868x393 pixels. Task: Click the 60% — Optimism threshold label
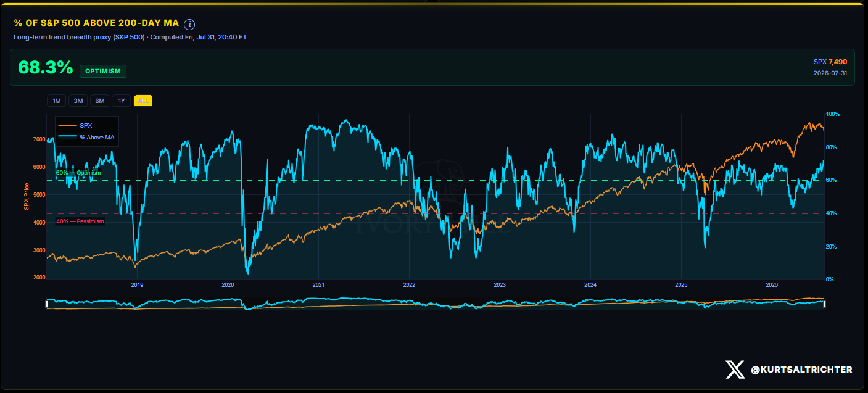click(x=78, y=173)
